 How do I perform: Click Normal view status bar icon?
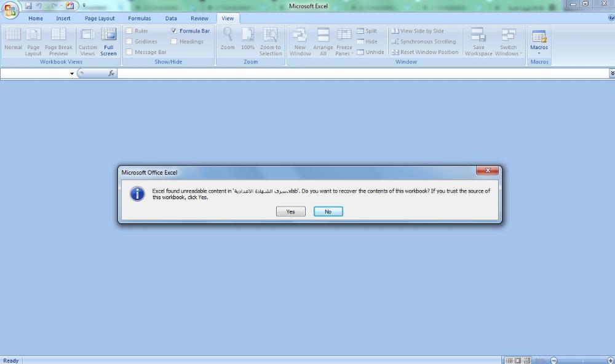[x=509, y=360]
